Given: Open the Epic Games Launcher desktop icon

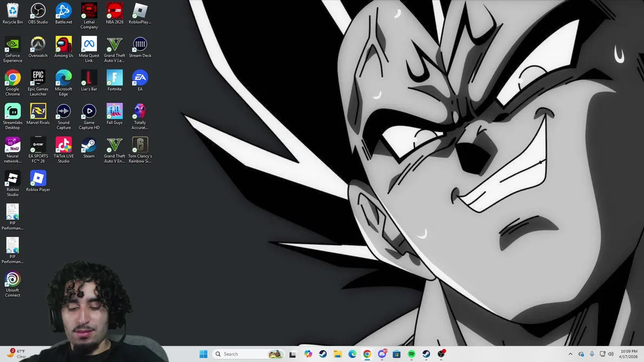Looking at the screenshot, I should 38,83.
